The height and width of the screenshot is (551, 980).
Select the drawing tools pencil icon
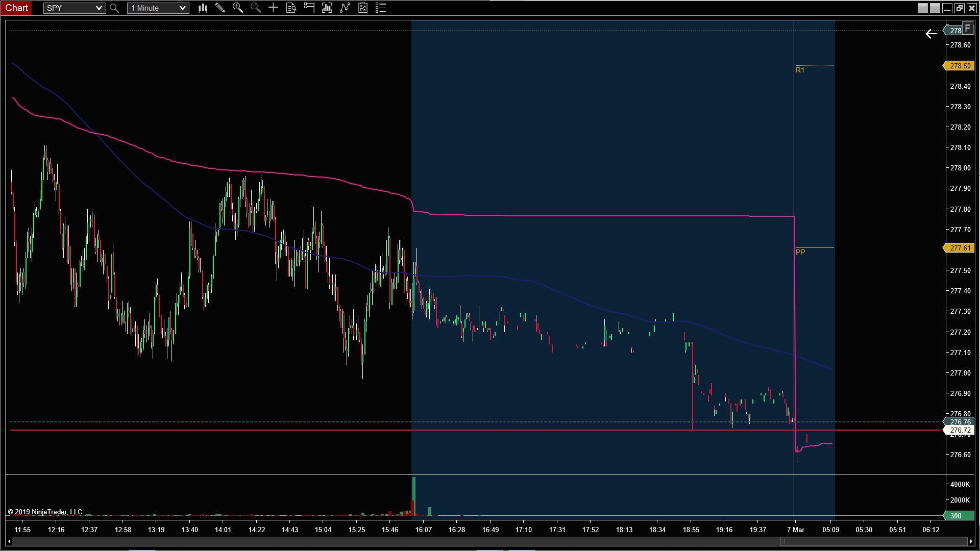(220, 8)
